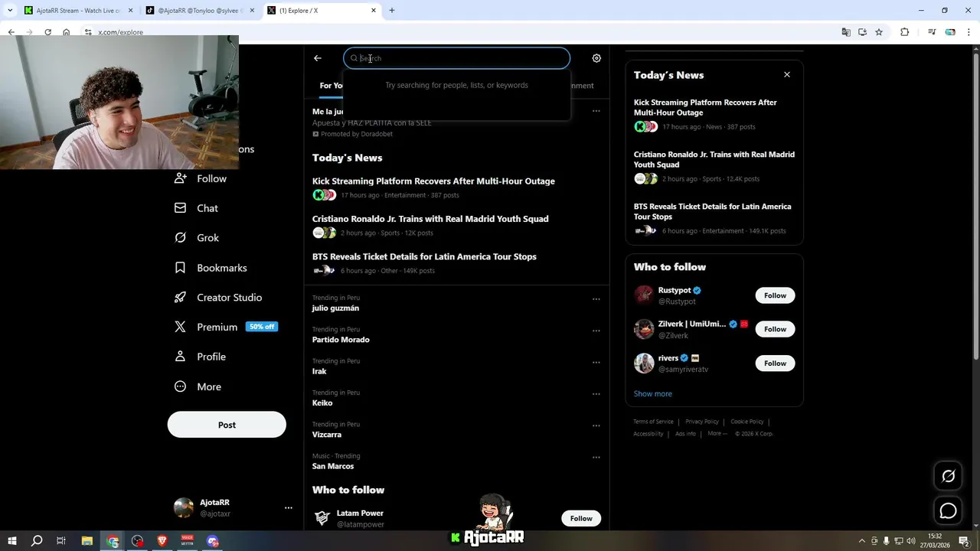
Task: Click the back arrow beside the search box
Action: [x=318, y=58]
